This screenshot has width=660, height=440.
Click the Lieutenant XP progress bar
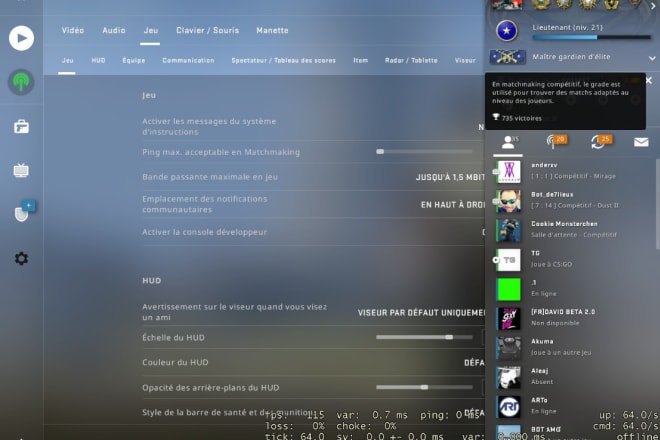[x=591, y=37]
